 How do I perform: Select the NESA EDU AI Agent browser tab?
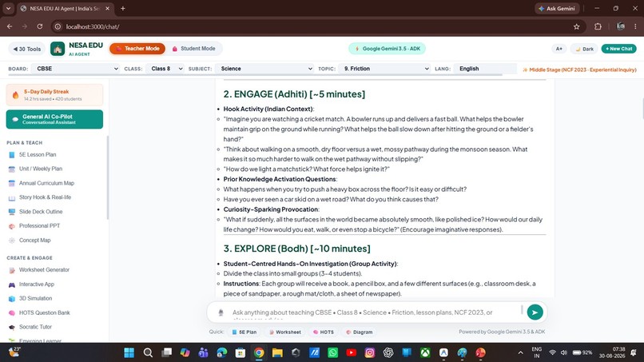pos(66,8)
